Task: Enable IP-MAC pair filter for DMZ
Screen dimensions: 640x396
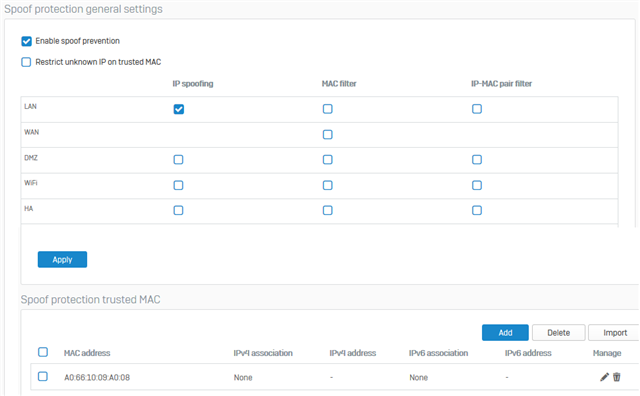Action: [x=477, y=160]
